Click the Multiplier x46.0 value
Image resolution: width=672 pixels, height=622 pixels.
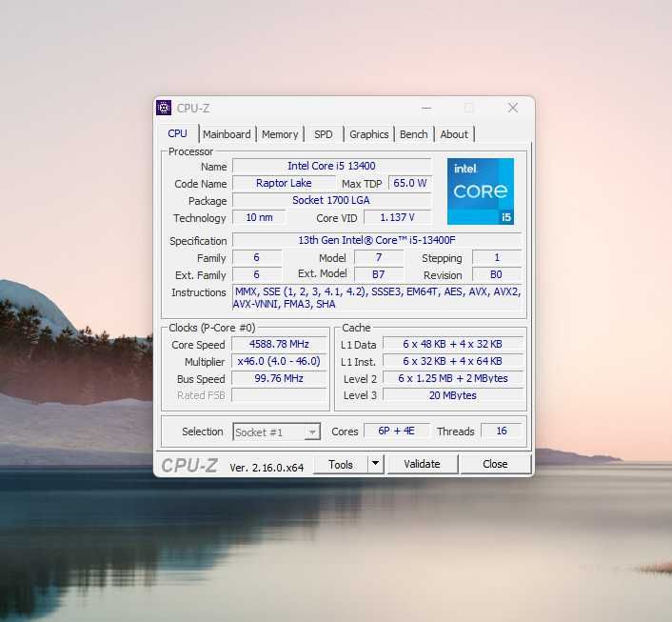coord(279,361)
